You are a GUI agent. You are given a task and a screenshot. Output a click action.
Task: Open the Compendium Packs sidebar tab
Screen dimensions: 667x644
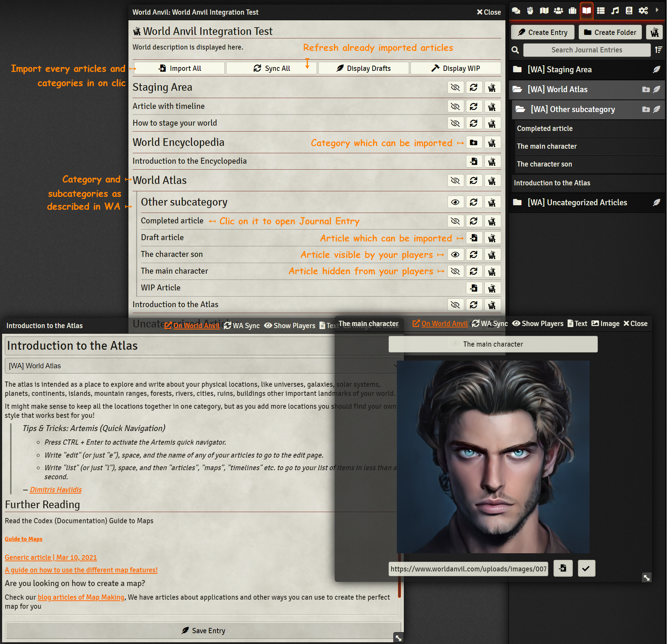point(629,11)
